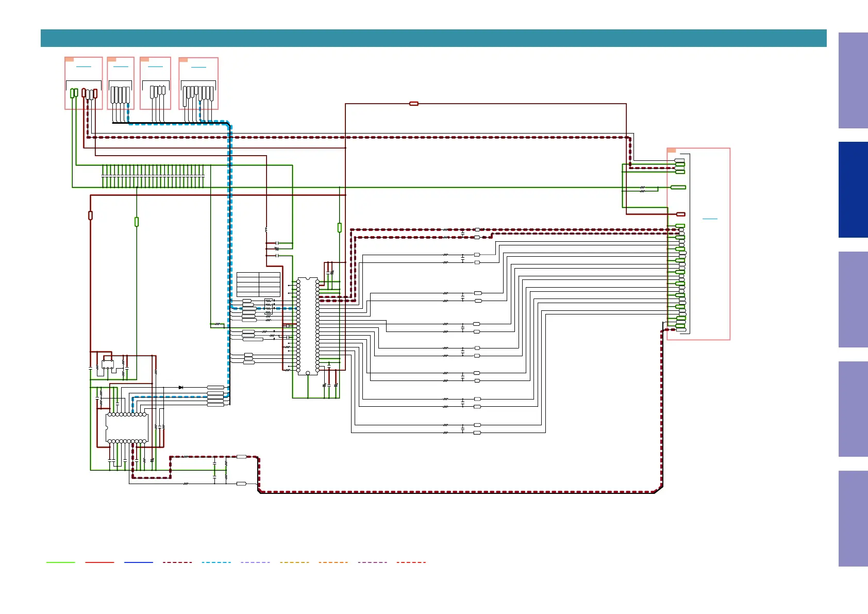Select the small IC above the lower-left chip

pyautogui.click(x=108, y=364)
